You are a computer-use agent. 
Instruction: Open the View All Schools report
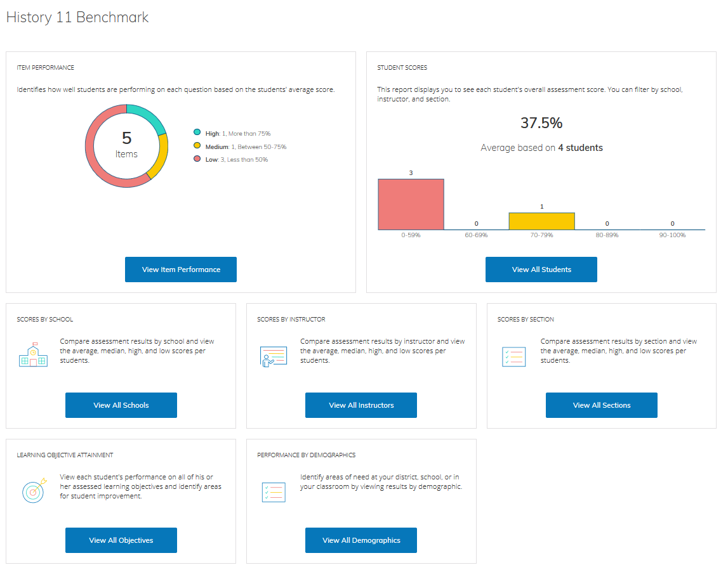click(x=121, y=405)
